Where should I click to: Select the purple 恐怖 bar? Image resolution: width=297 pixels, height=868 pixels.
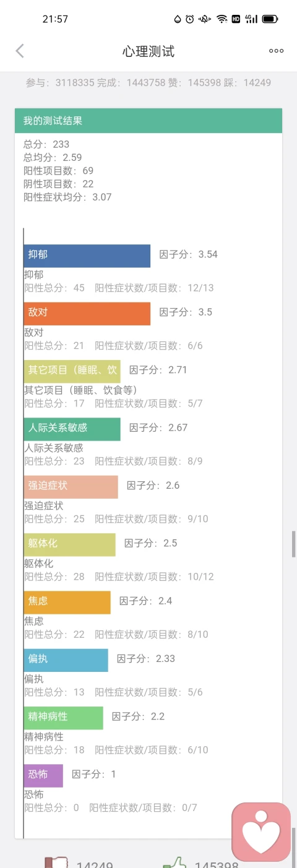pos(43,775)
